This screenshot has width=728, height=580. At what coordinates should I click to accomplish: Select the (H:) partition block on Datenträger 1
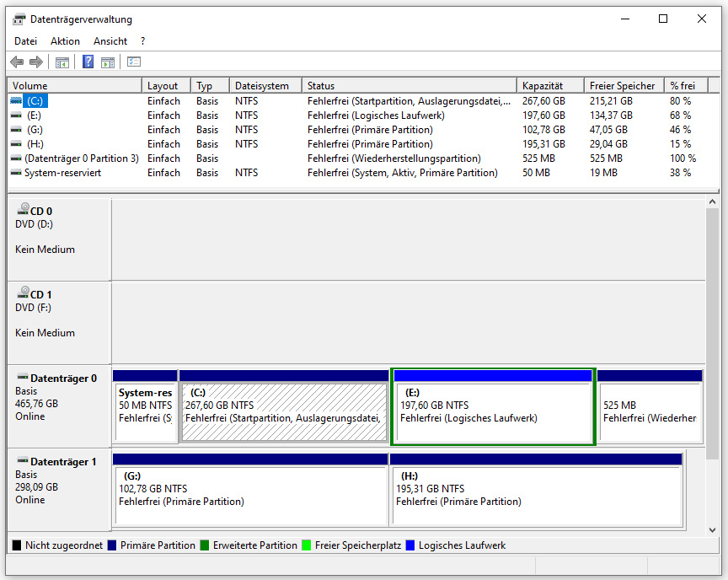click(x=536, y=495)
